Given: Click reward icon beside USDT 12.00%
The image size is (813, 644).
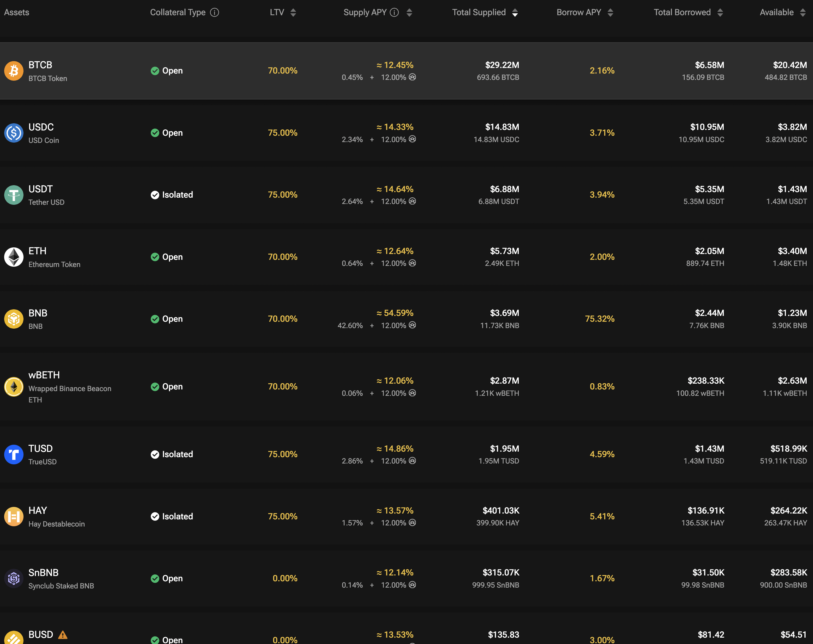Looking at the screenshot, I should [x=413, y=201].
